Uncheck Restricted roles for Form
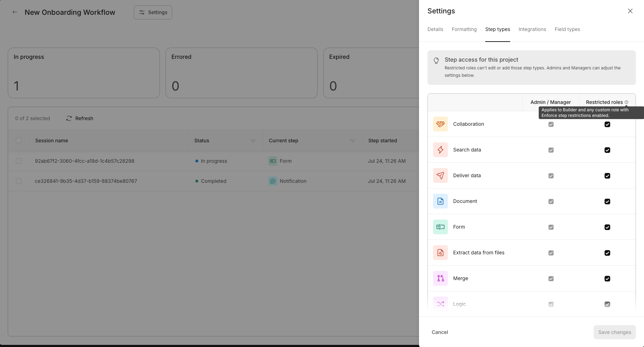644x347 pixels. point(607,227)
